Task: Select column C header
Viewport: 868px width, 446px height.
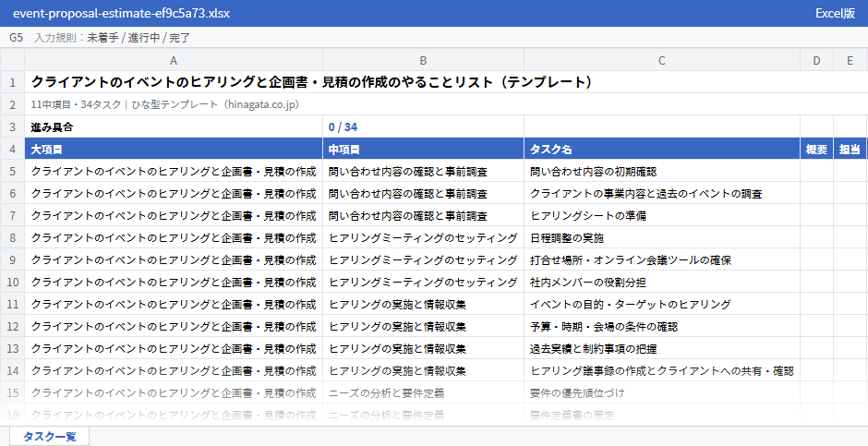Action: click(x=661, y=60)
